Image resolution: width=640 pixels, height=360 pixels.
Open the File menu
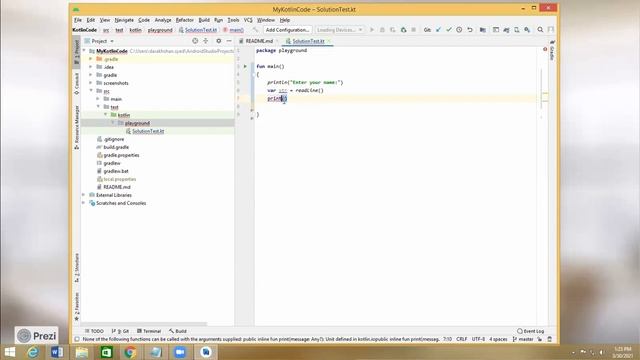[78, 20]
